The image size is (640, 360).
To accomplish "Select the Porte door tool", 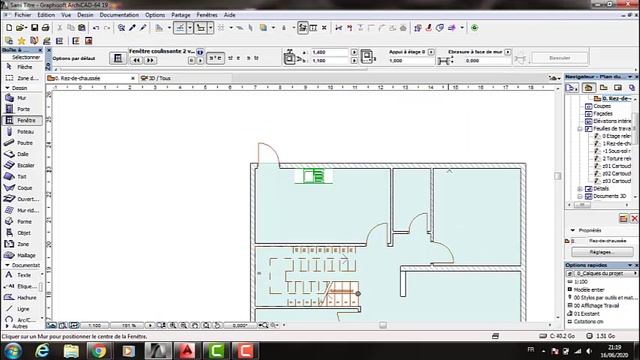I will pos(22,109).
